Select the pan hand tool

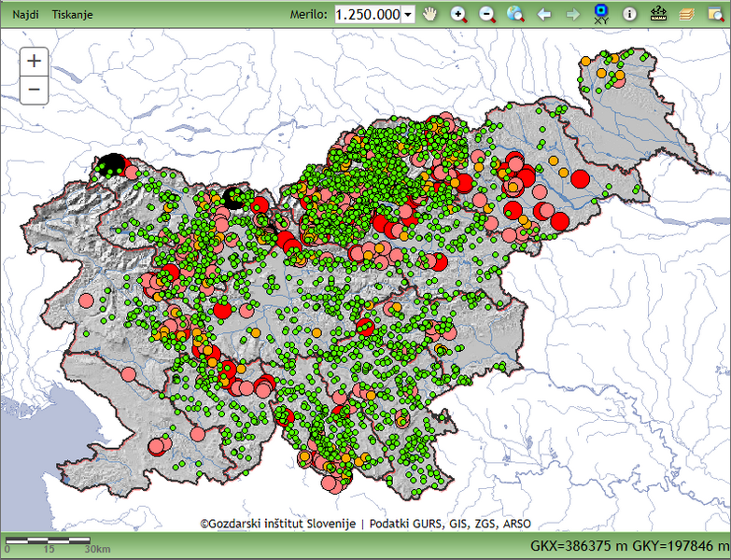tap(430, 14)
